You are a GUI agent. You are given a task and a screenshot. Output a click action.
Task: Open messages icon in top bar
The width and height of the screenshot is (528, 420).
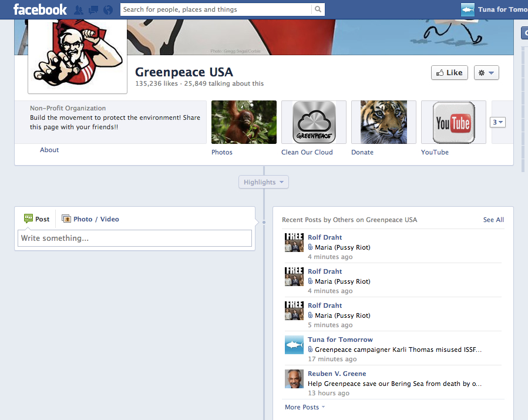pos(93,10)
